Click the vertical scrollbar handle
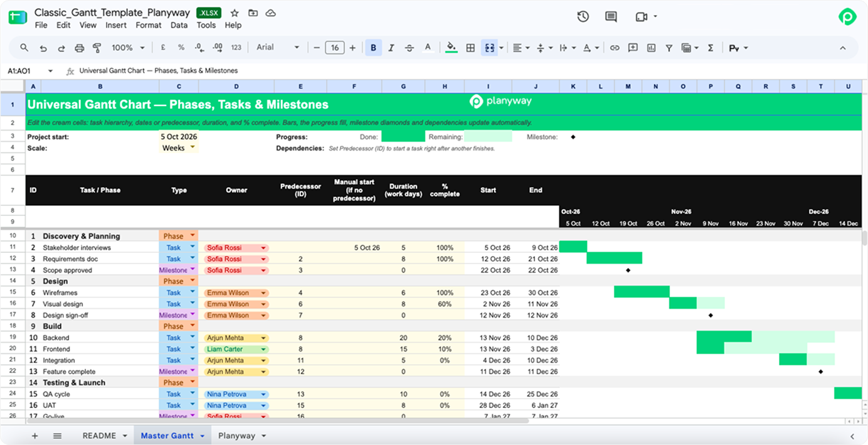This screenshot has height=445, width=868. click(x=864, y=238)
